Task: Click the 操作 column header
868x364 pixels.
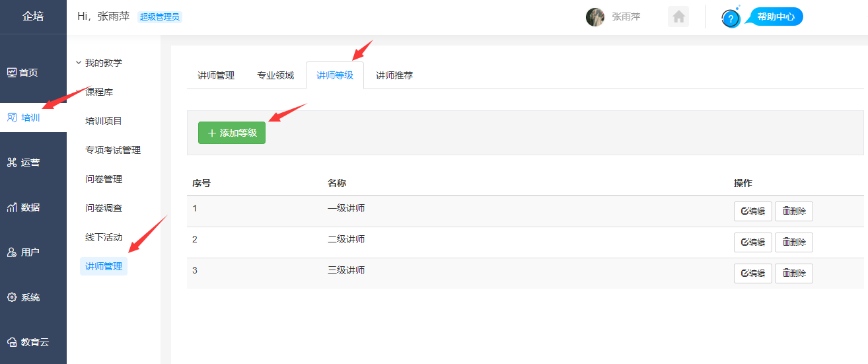Action: click(x=743, y=183)
